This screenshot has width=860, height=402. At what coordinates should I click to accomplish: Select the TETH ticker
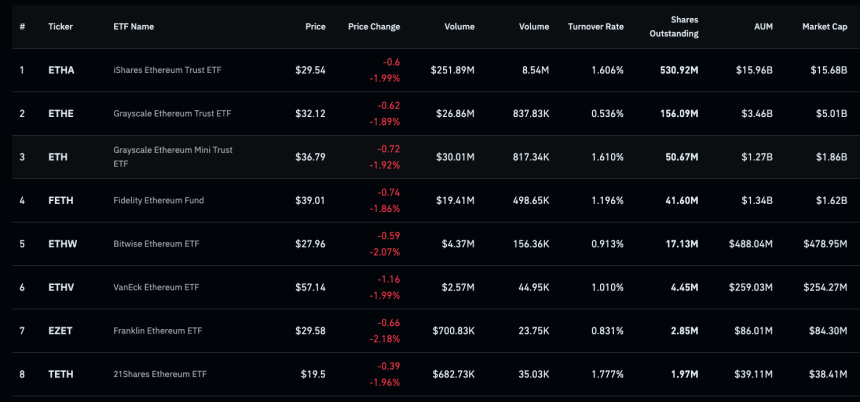tap(61, 374)
